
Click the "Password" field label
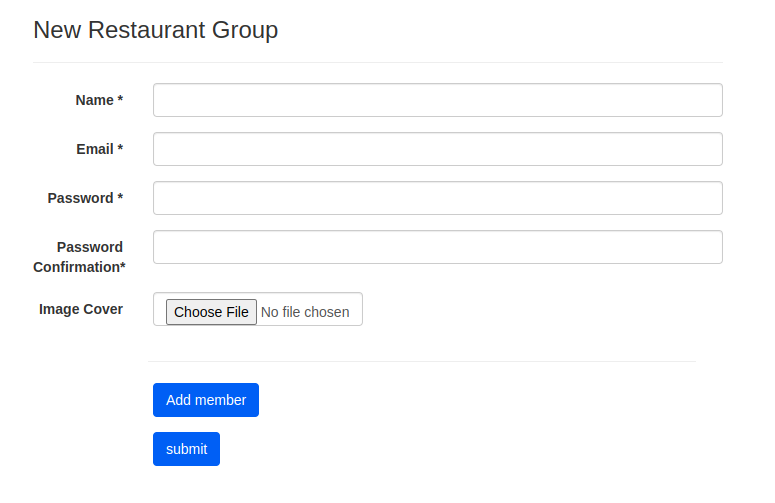80,198
